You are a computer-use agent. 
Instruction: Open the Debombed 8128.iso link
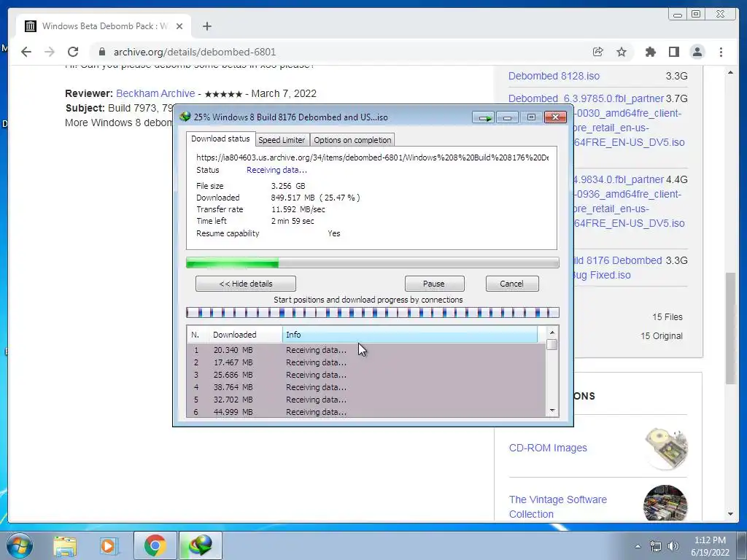coord(554,76)
